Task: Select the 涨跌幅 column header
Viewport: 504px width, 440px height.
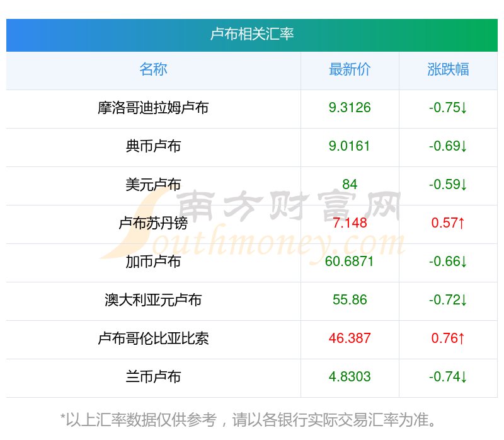Action: click(448, 69)
